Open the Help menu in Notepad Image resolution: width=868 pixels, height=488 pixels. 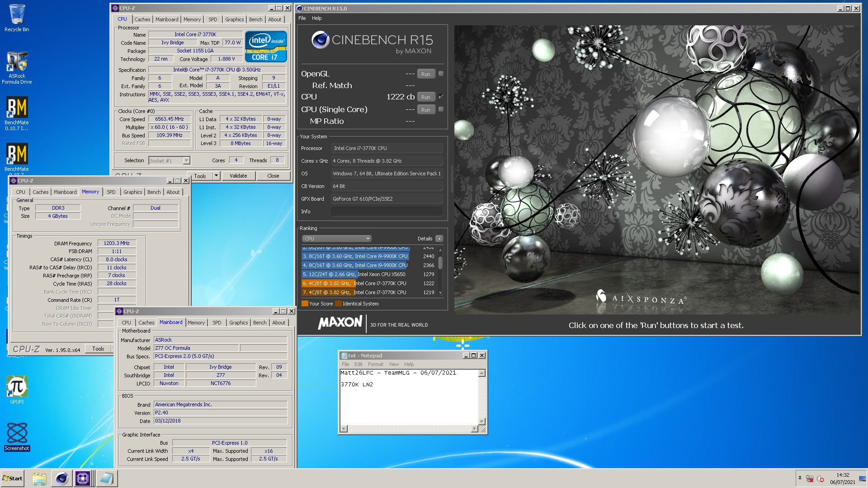pos(409,364)
